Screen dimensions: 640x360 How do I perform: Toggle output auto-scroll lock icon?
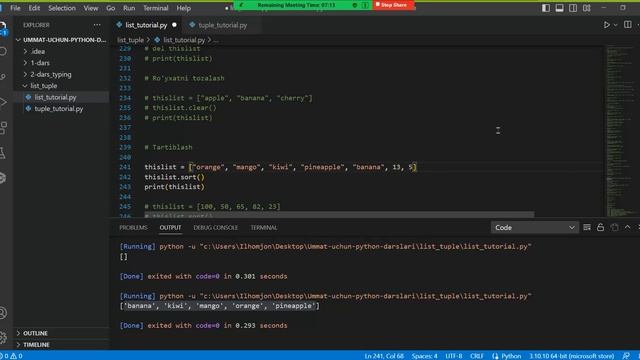click(x=600, y=227)
